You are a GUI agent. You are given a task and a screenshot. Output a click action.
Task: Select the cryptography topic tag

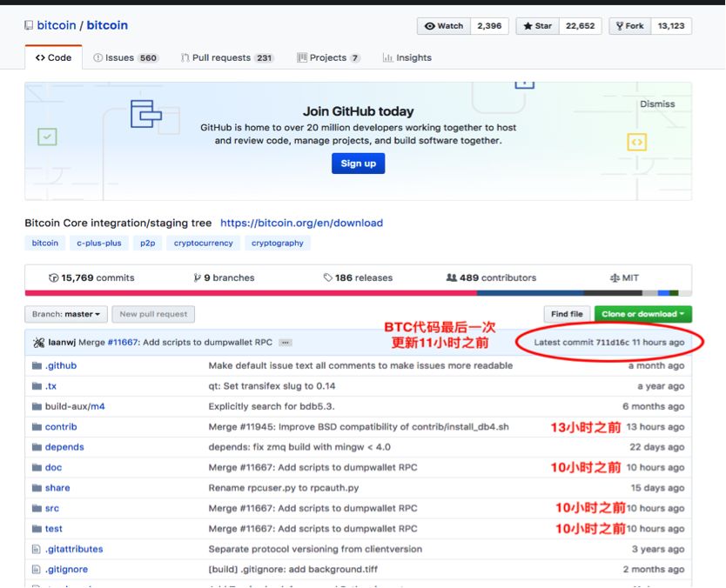(278, 243)
